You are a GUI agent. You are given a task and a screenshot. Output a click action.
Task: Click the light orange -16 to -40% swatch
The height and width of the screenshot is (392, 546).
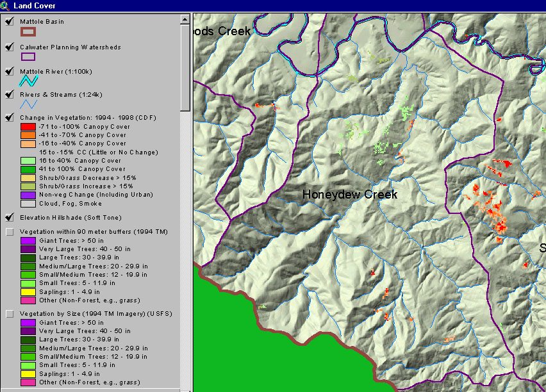(28, 143)
